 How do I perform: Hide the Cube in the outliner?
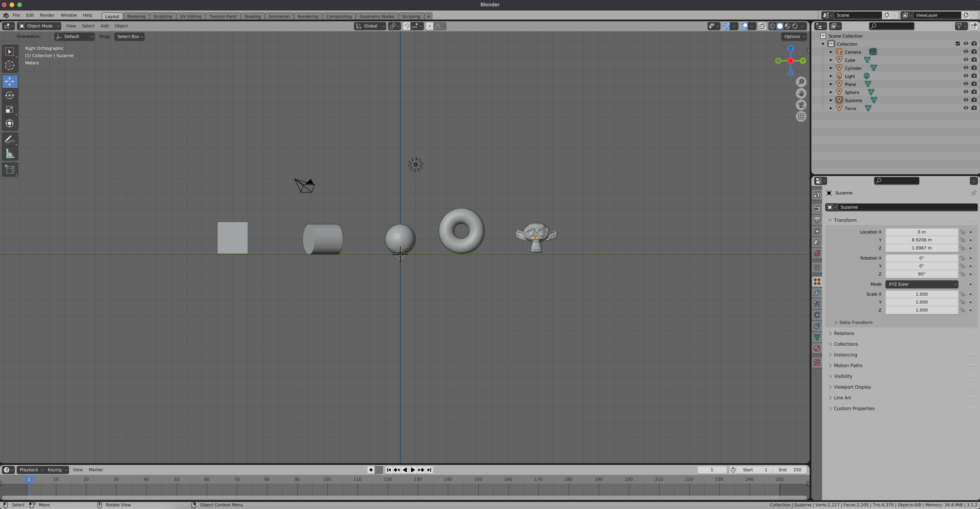pos(966,60)
